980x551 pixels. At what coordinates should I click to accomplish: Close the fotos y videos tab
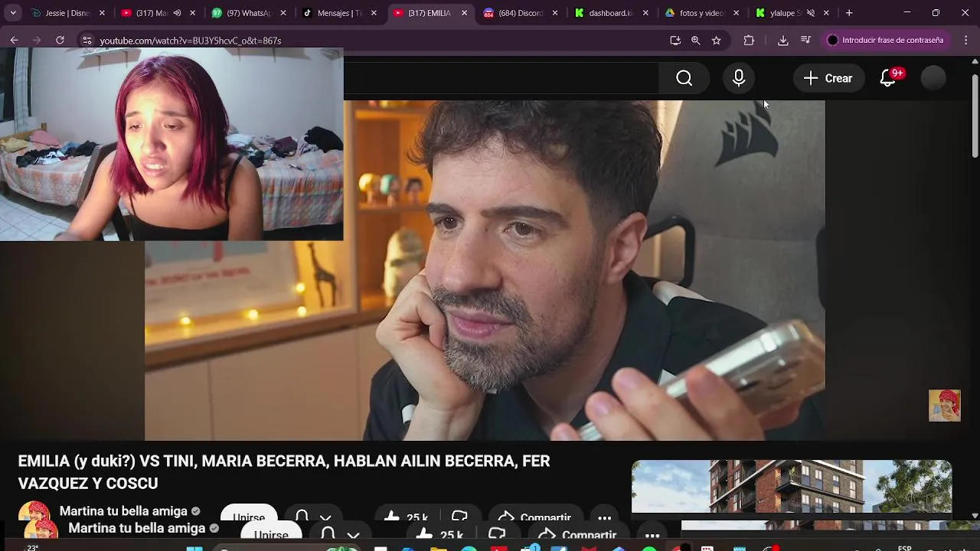click(x=736, y=13)
